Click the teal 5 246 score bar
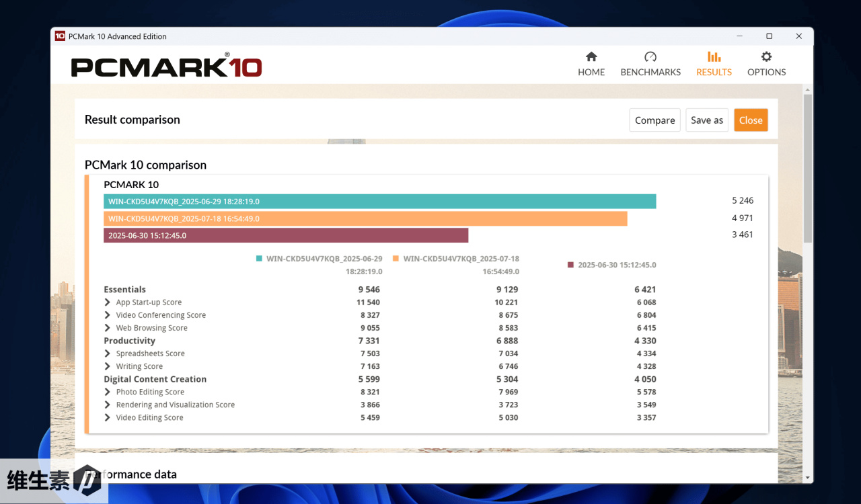 pyautogui.click(x=380, y=202)
